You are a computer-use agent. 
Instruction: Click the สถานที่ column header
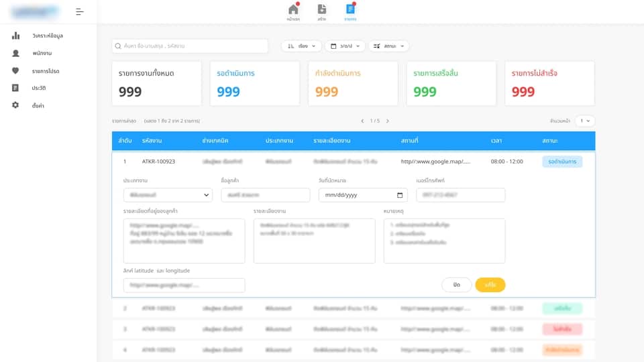point(409,141)
